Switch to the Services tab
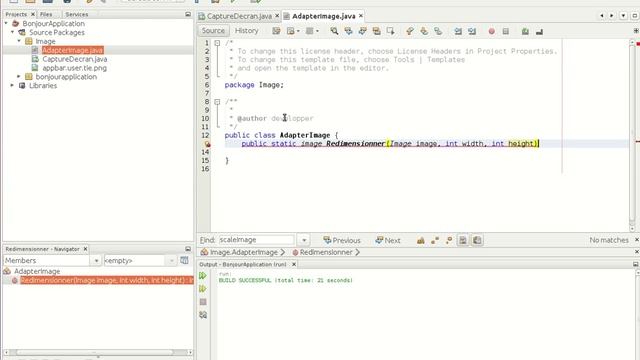640x360 pixels. [x=76, y=14]
